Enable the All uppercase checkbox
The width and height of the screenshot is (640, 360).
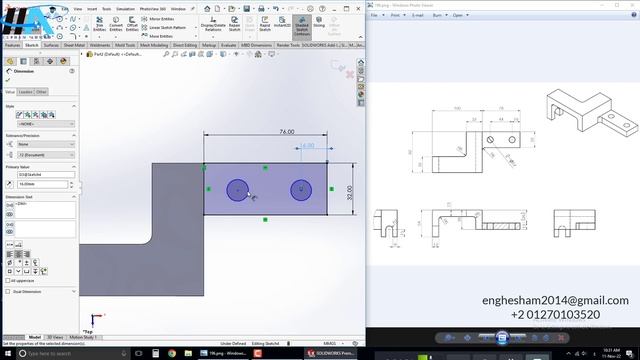pos(8,281)
